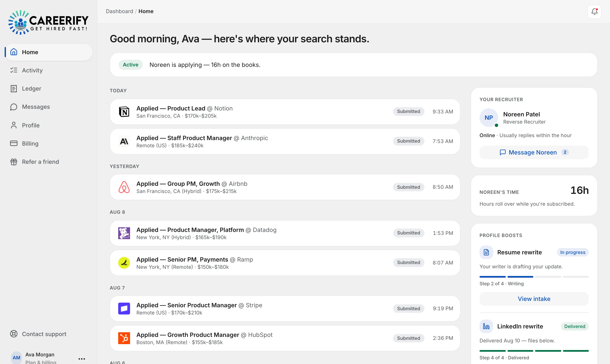Open Product Manager, Platform @ Datadog application

pos(285,233)
